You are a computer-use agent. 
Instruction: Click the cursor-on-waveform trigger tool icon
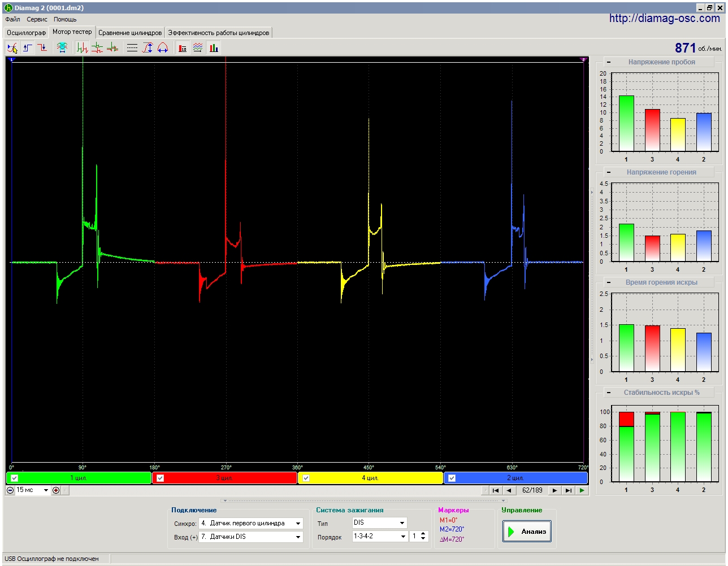pos(12,48)
